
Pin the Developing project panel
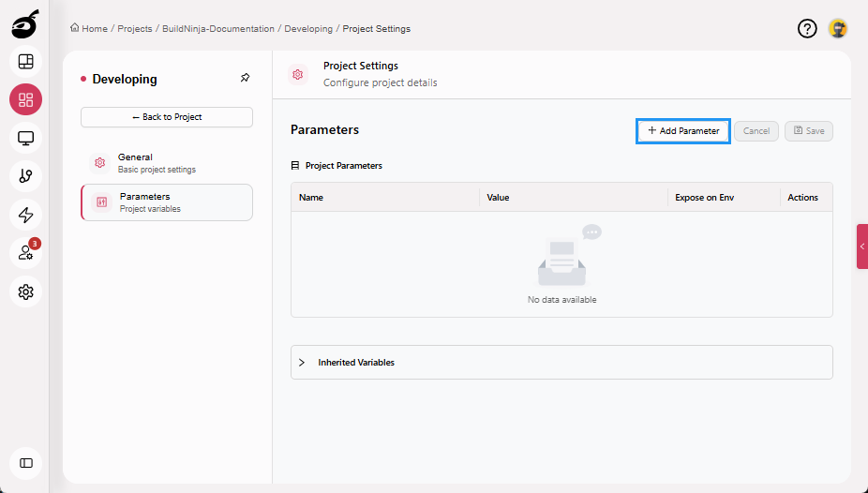[245, 78]
